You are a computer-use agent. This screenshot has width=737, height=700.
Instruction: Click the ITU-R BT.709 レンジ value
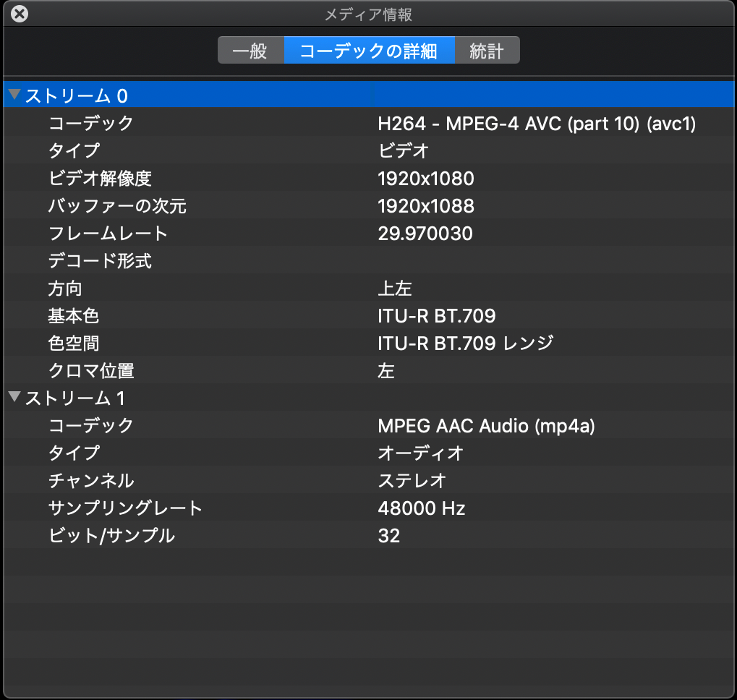465,343
